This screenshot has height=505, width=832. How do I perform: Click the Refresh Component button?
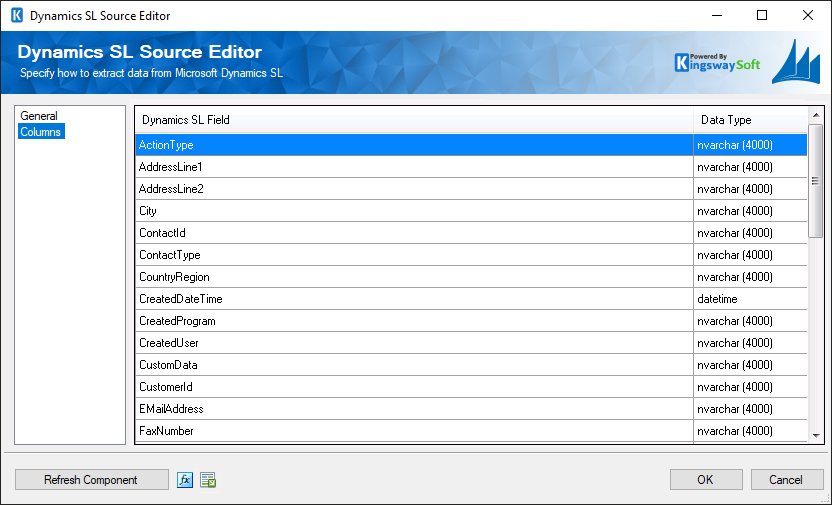point(91,480)
